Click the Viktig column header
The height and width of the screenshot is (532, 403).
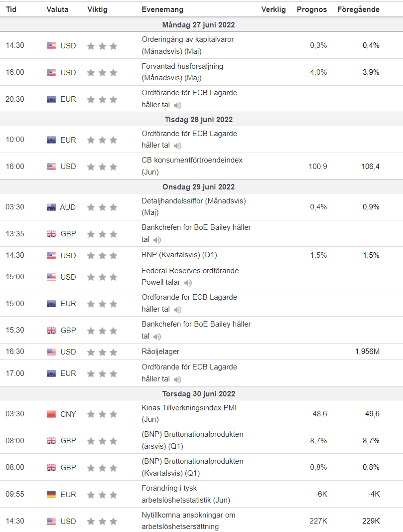tap(98, 9)
